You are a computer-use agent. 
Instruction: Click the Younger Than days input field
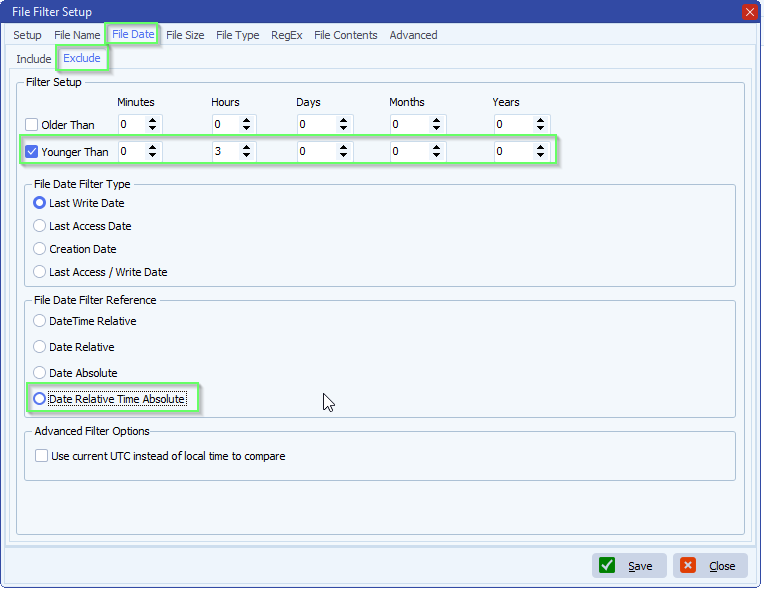pos(317,151)
